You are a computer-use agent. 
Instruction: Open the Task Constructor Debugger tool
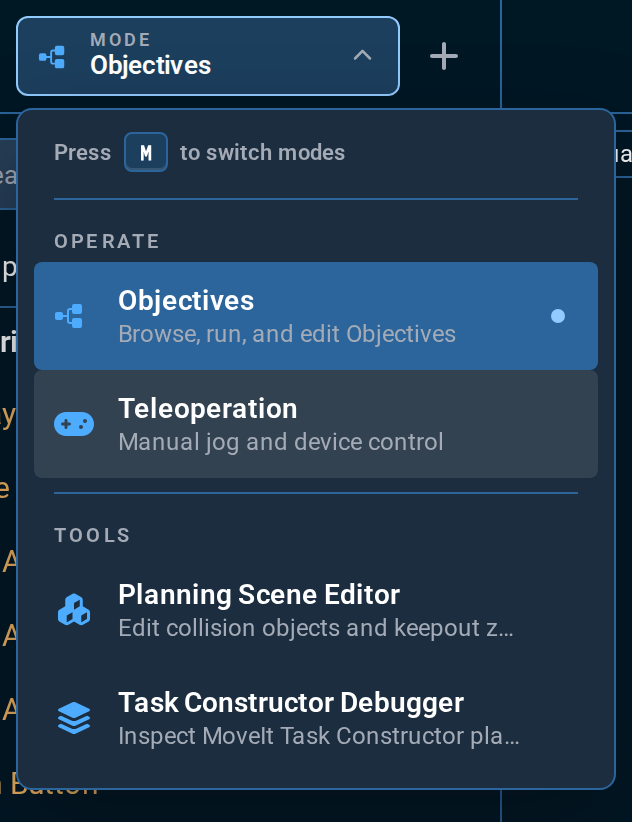coord(316,718)
